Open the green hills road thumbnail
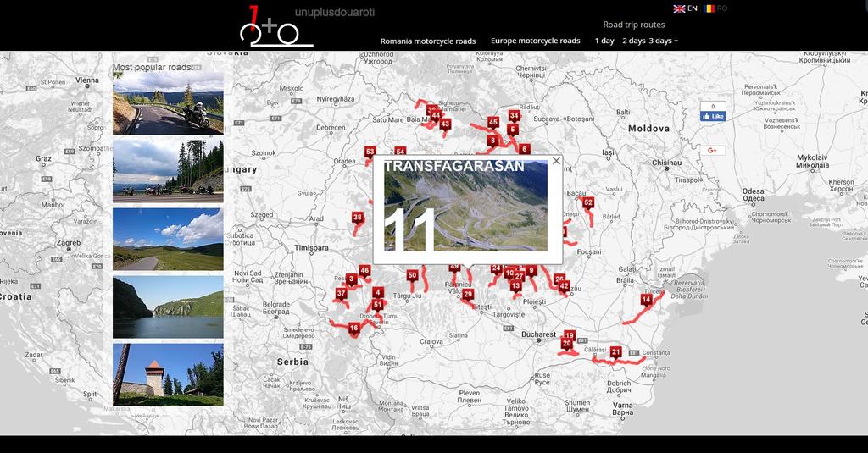This screenshot has width=868, height=453. pyautogui.click(x=169, y=239)
